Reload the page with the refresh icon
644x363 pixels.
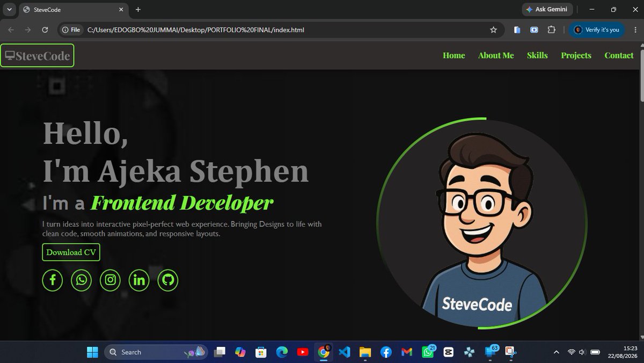45,30
